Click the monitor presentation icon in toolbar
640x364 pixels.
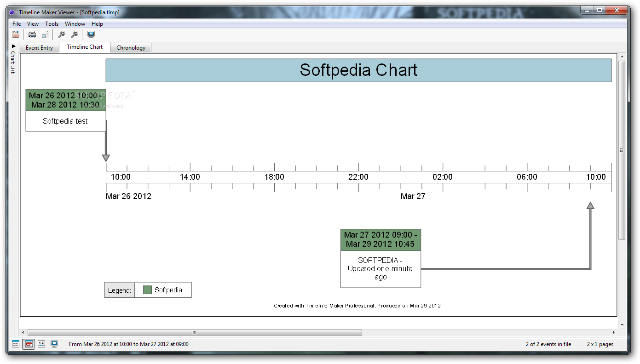click(x=91, y=34)
